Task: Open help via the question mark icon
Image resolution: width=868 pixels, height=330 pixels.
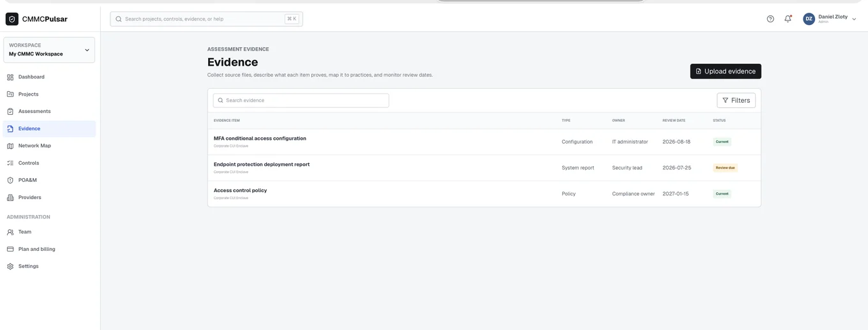Action: (x=770, y=19)
